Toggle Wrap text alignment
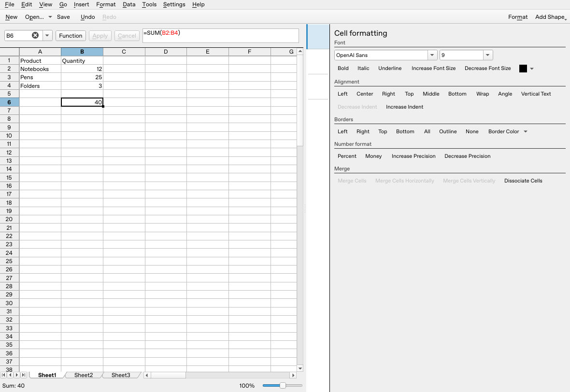 tap(483, 94)
